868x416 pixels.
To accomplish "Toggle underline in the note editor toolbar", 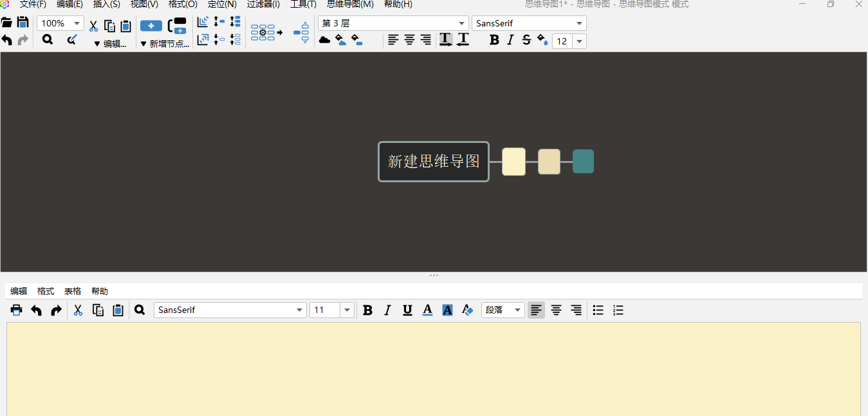I will (407, 310).
